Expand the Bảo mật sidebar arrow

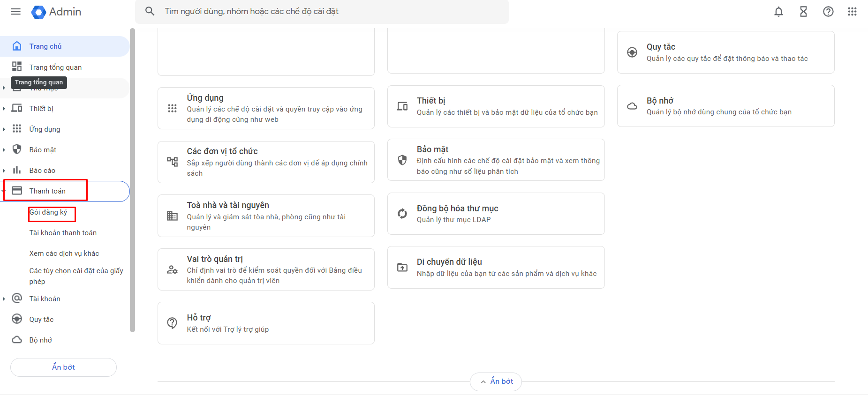[4, 150]
